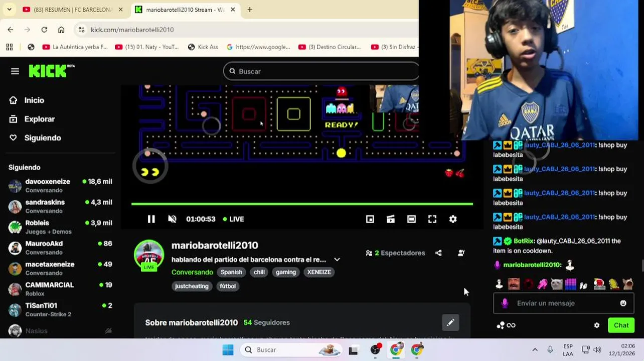644x361 pixels.
Task: Share the mariobarotelli2010 channel
Action: pyautogui.click(x=438, y=253)
